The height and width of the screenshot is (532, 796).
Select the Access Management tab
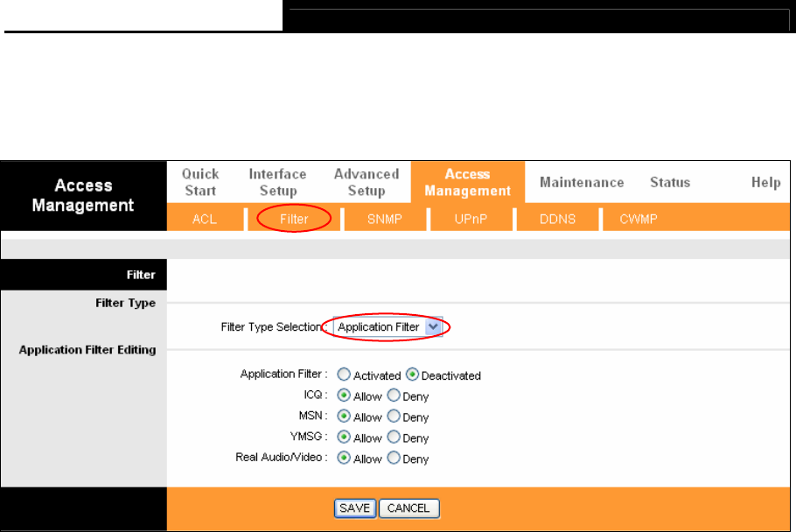[x=468, y=182]
